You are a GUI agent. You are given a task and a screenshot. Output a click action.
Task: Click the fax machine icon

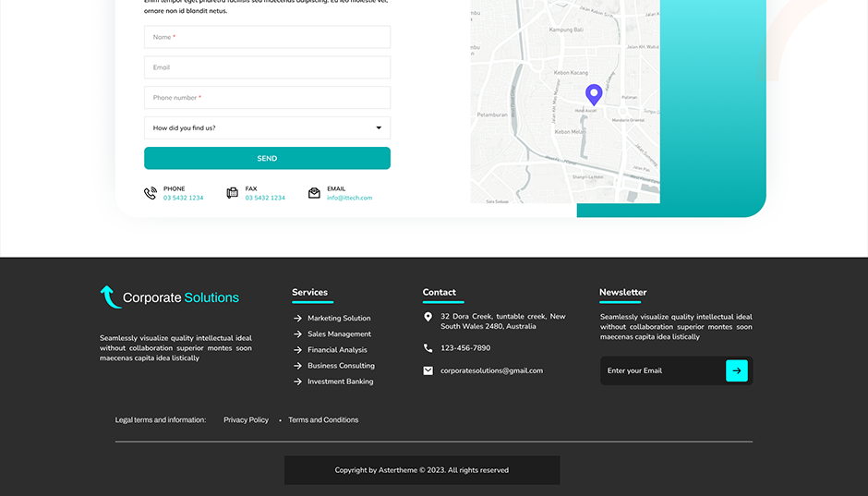[233, 193]
